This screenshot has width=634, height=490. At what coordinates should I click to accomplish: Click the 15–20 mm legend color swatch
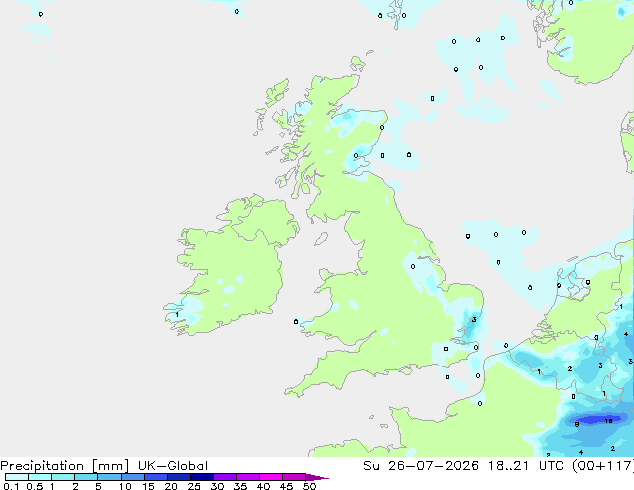coord(155,477)
